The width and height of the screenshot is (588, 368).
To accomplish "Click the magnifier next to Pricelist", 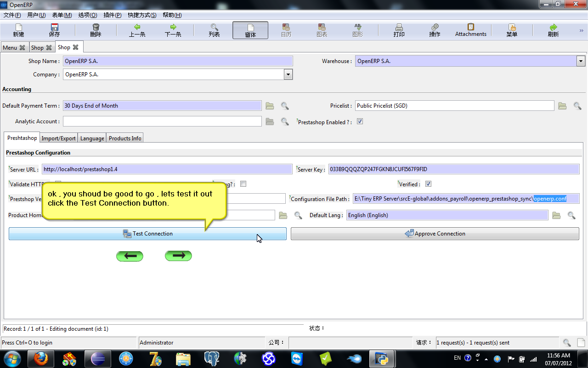I will click(x=577, y=106).
